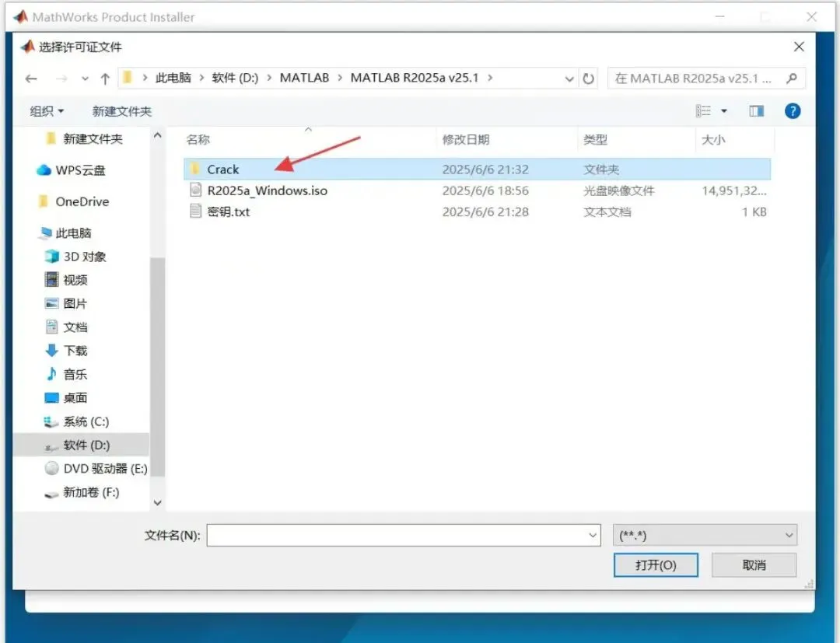
Task: Sort by 类型 column header
Action: (595, 140)
